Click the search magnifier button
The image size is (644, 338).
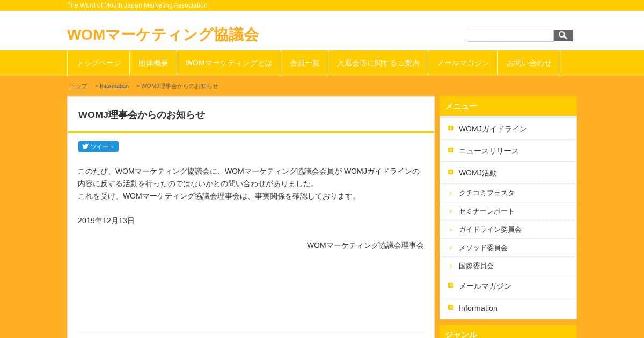click(x=563, y=35)
